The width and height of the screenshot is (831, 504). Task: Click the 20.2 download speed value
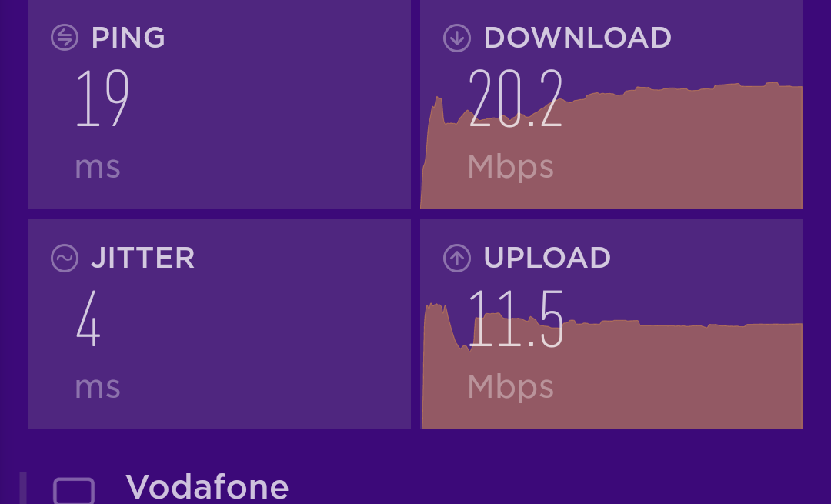click(x=515, y=98)
